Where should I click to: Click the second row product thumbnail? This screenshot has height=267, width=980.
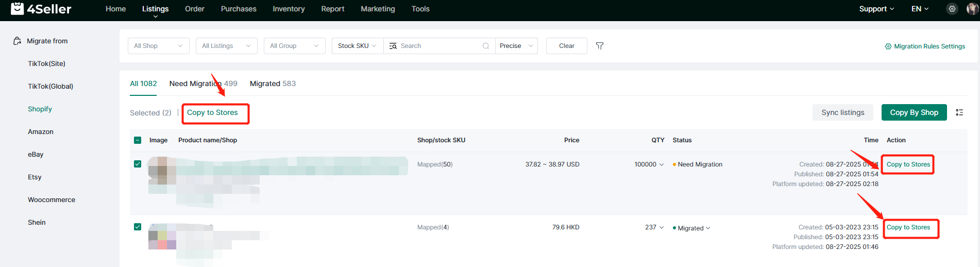pos(162,237)
